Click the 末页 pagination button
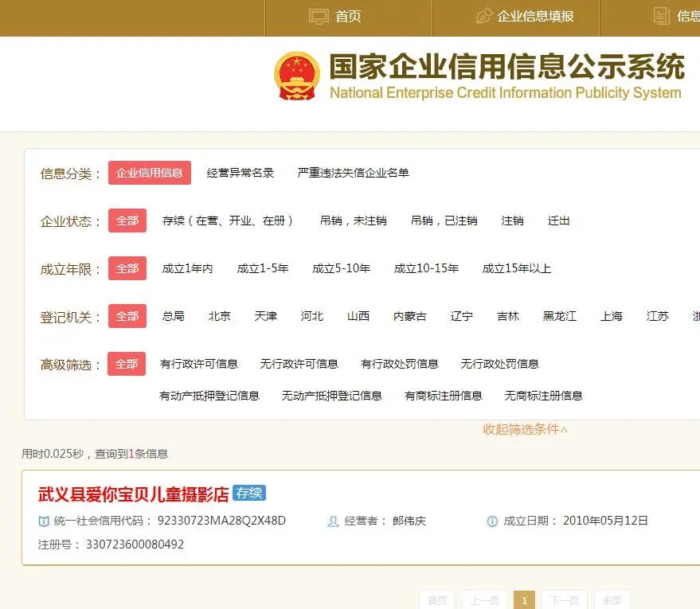 [612, 600]
